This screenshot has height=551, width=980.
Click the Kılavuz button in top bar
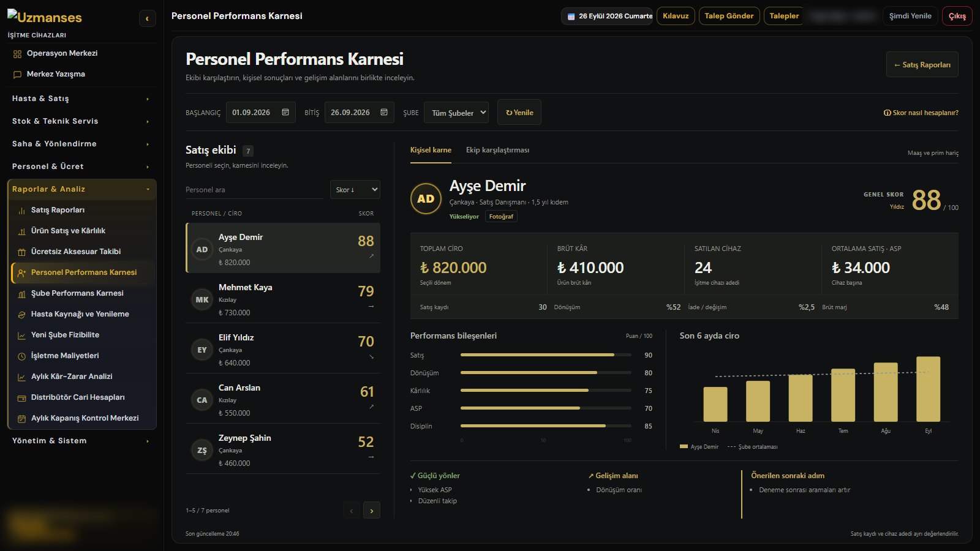pos(676,16)
